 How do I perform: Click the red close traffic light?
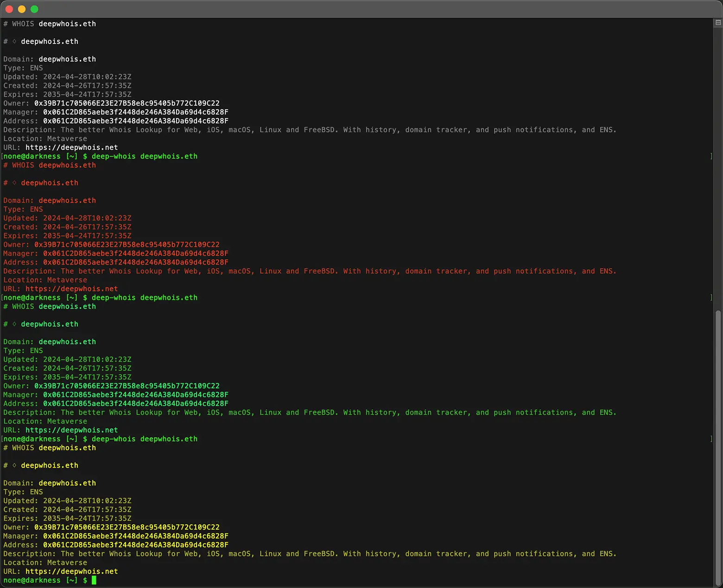(x=9, y=9)
